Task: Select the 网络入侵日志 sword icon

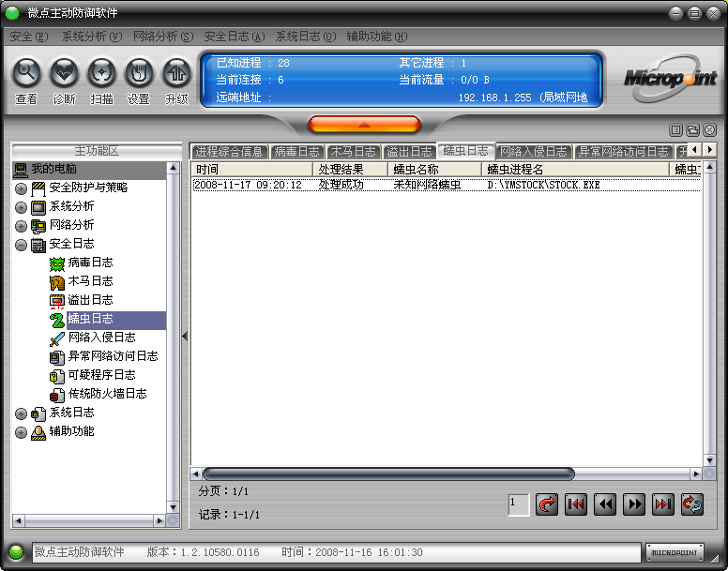Action: pyautogui.click(x=57, y=338)
